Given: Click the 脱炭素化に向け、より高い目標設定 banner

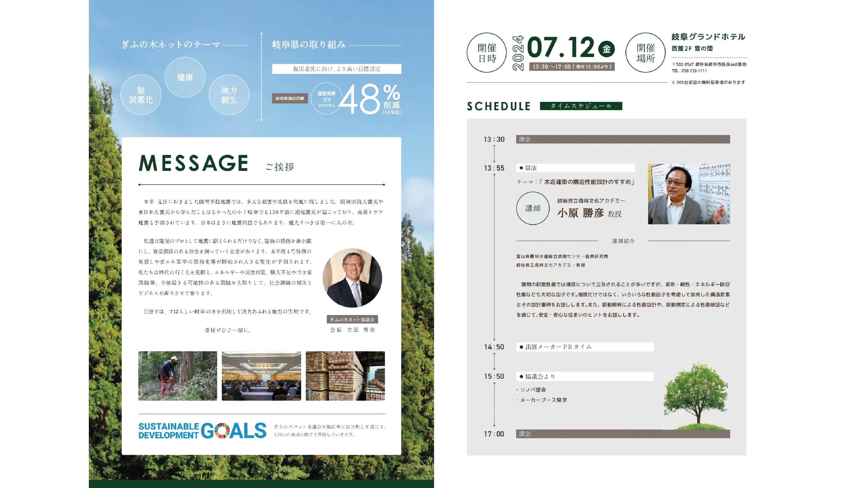Looking at the screenshot, I should coord(336,69).
